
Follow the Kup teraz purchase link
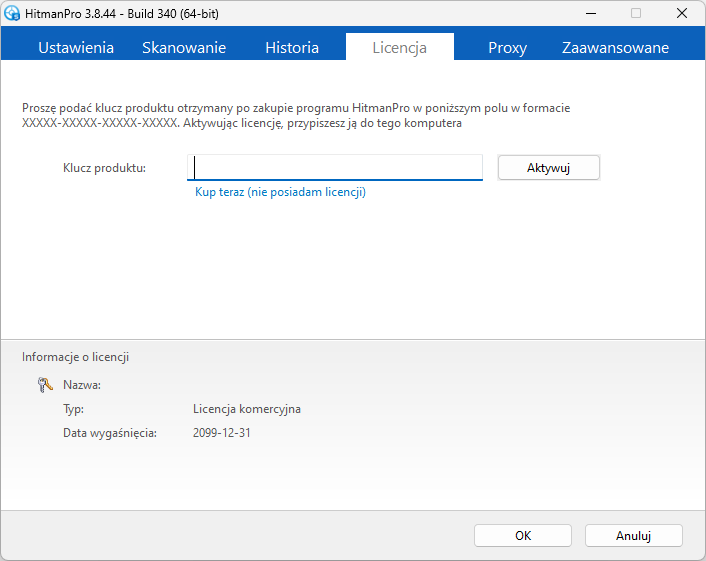(280, 192)
